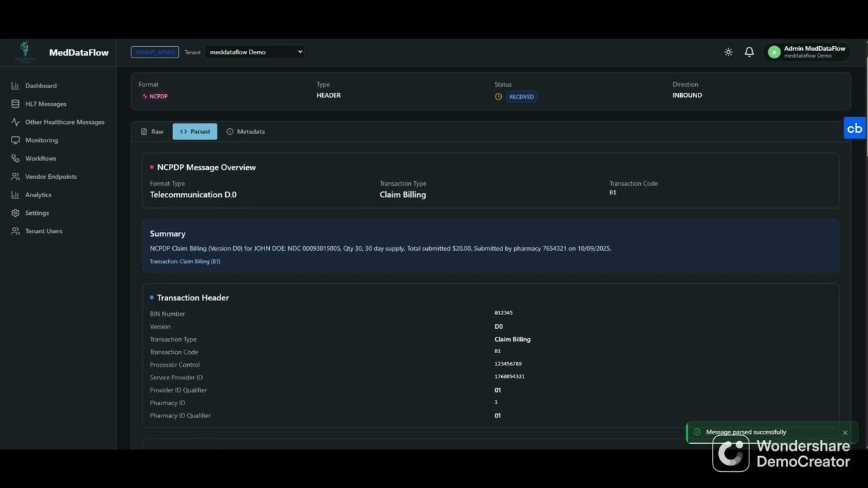Click the green Admin avatar icon

coord(774,52)
